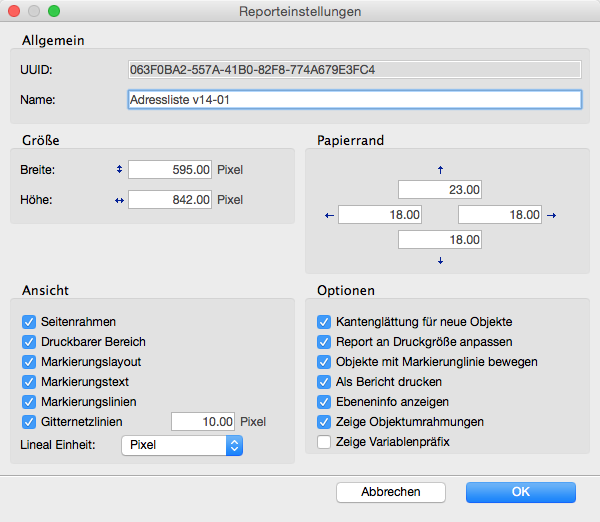Click the Höhe height input field

170,200
